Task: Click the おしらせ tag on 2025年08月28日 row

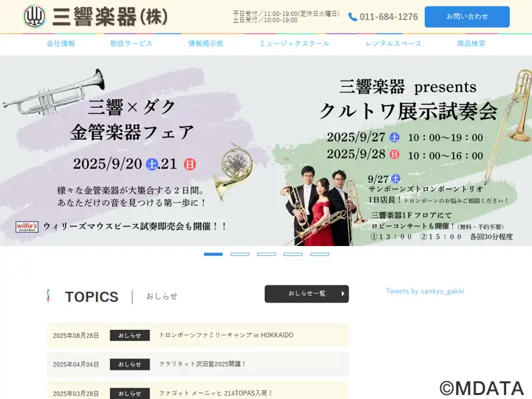Action: tap(130, 335)
